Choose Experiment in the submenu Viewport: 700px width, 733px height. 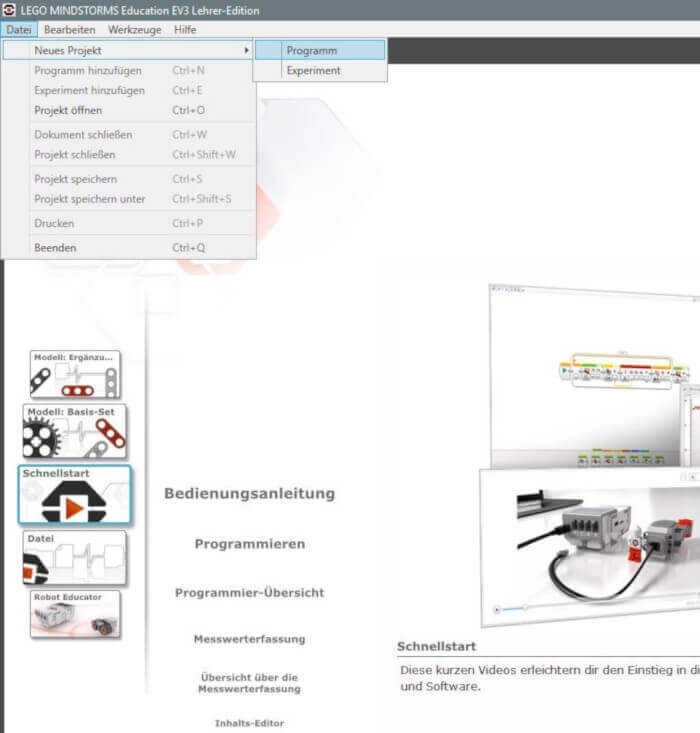point(320,71)
